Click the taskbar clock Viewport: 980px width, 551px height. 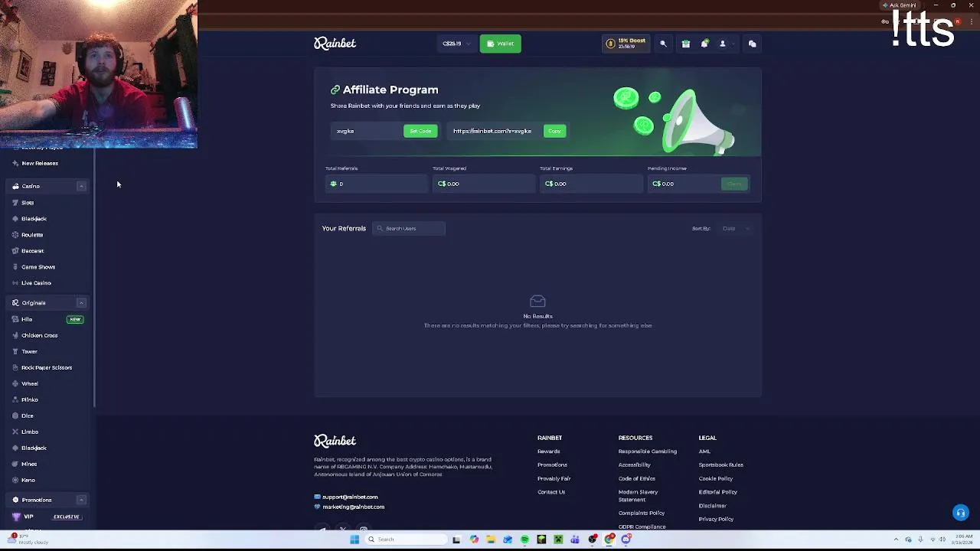pyautogui.click(x=964, y=540)
